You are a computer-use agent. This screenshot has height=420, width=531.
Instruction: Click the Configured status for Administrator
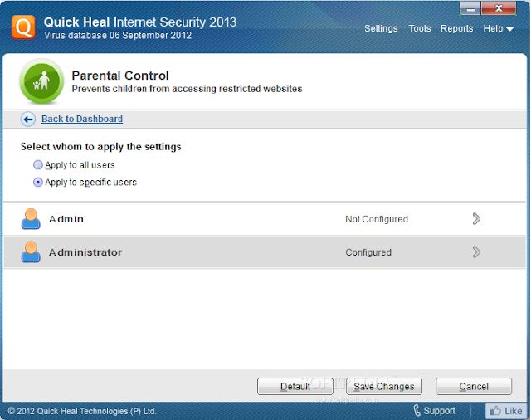click(x=368, y=252)
